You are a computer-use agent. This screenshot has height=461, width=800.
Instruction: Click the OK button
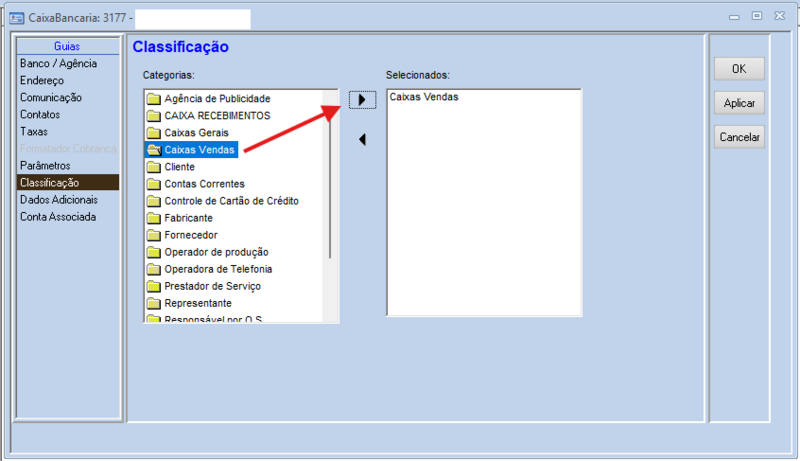[x=739, y=69]
